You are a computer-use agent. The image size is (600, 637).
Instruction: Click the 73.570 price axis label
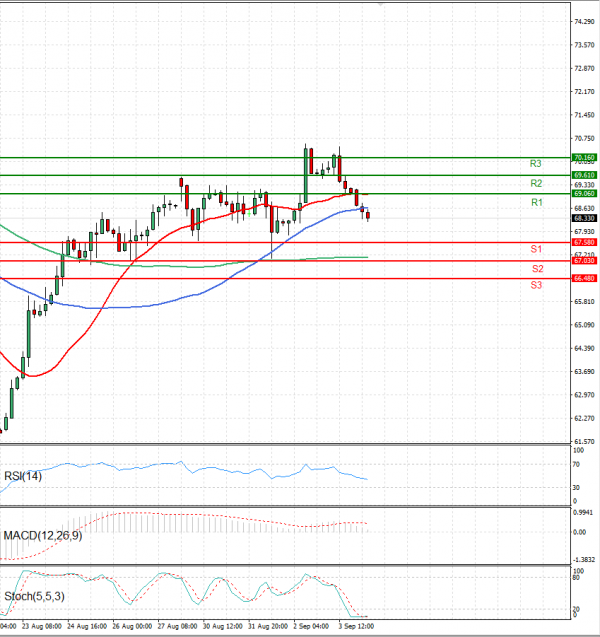(x=584, y=45)
